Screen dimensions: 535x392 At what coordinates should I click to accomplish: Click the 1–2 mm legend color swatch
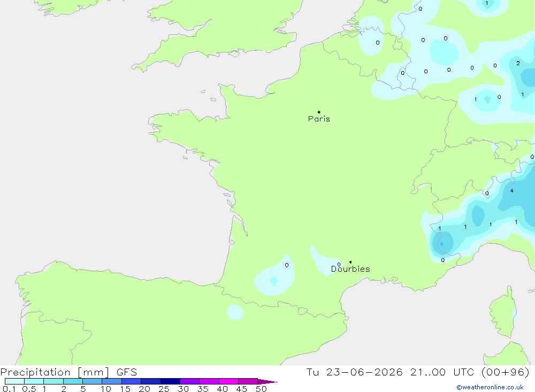[53, 381]
